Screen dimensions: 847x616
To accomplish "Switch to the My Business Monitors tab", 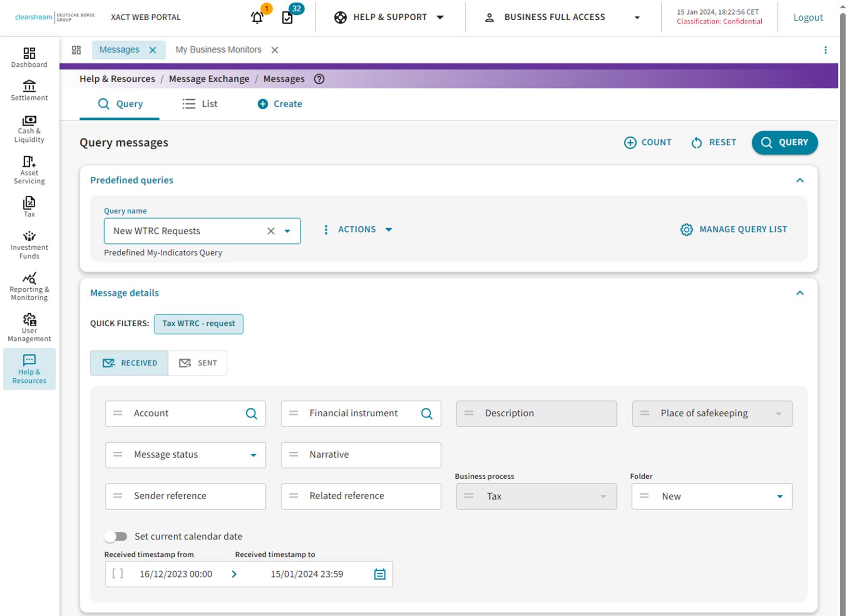I will (218, 50).
